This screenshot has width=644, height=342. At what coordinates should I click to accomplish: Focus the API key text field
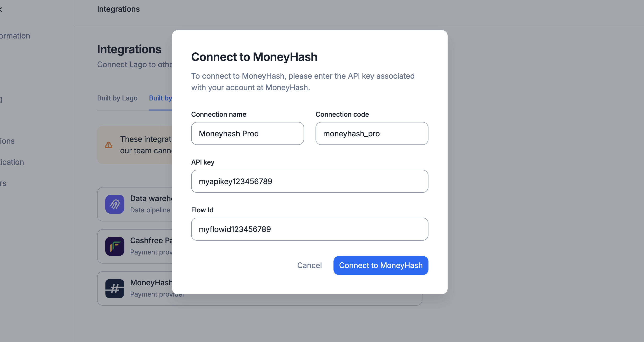310,181
